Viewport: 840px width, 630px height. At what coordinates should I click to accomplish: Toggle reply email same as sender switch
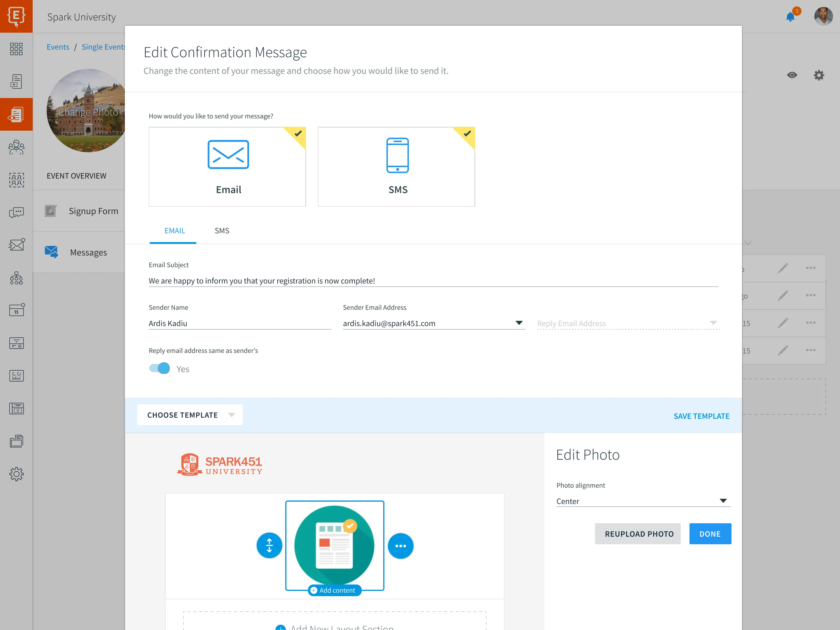(x=160, y=369)
